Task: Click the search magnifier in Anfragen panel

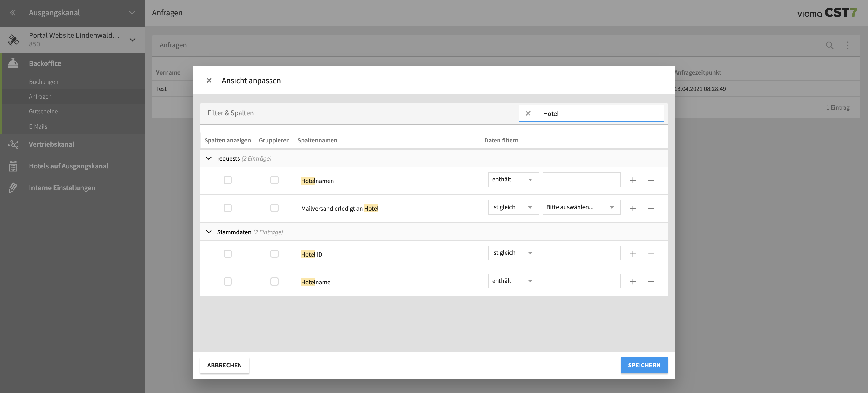Action: click(830, 45)
